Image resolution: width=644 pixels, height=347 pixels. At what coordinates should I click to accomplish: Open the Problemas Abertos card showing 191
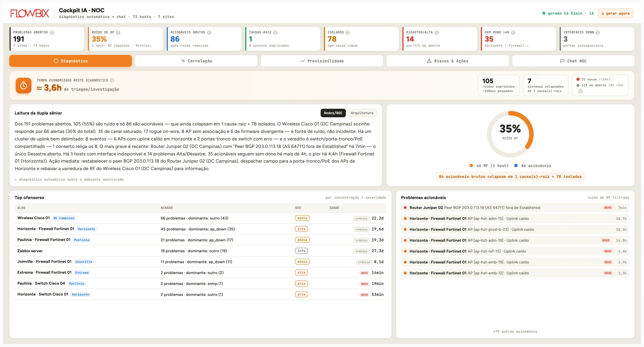47,39
